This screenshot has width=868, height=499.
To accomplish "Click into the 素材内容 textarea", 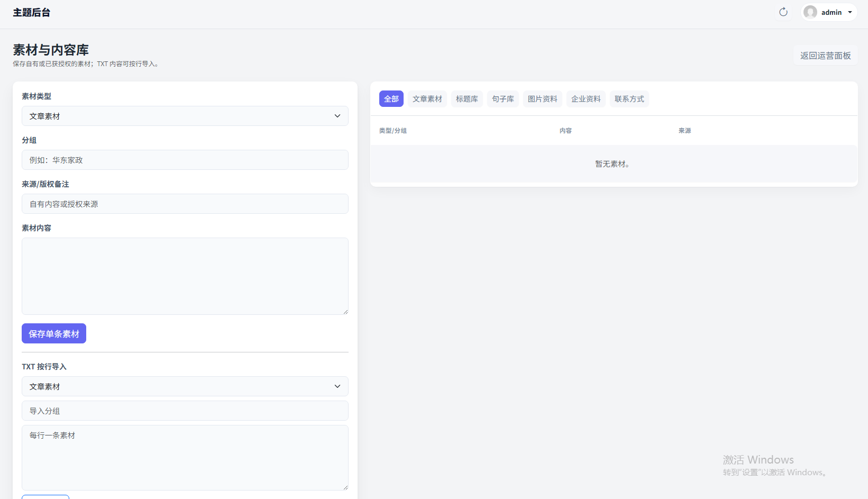I will click(185, 276).
